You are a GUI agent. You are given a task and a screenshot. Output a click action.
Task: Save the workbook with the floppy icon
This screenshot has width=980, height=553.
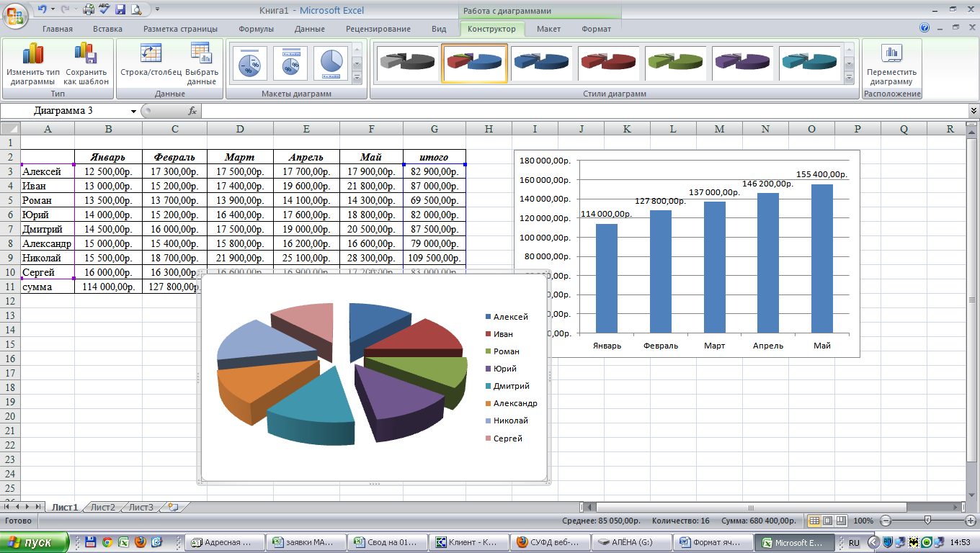120,10
